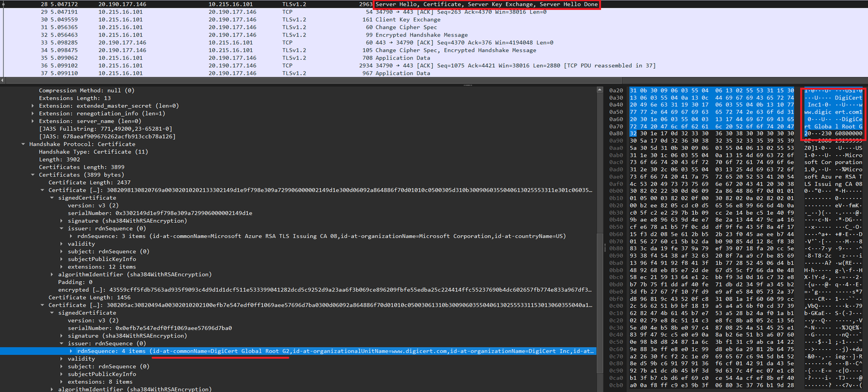Expand the extensions: 12 items node
This screenshot has width=868, height=392.
tap(60, 266)
